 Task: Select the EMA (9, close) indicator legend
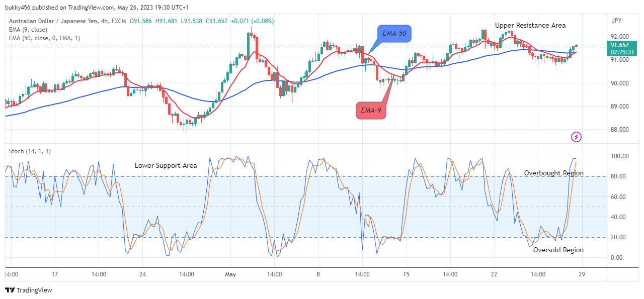pos(28,29)
